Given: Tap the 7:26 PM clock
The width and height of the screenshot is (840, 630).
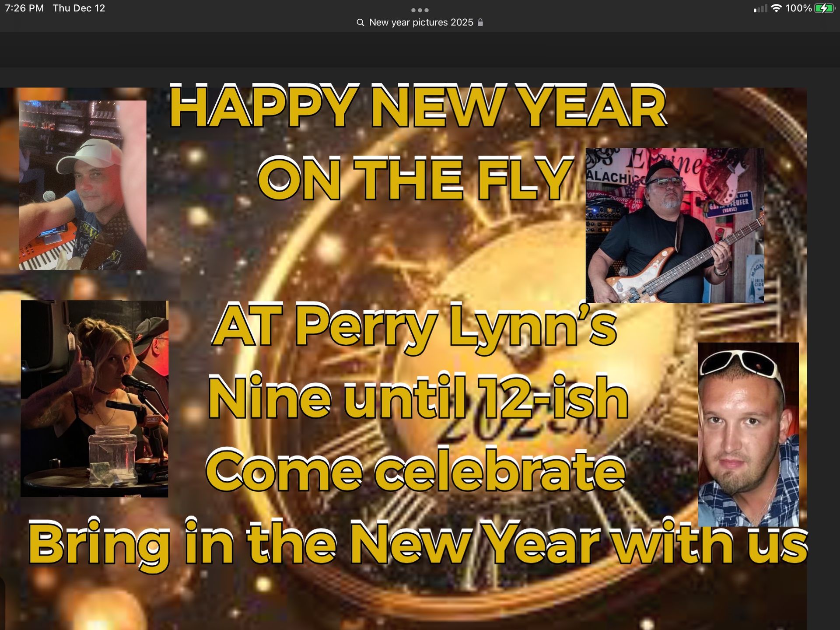Looking at the screenshot, I should [x=24, y=8].
